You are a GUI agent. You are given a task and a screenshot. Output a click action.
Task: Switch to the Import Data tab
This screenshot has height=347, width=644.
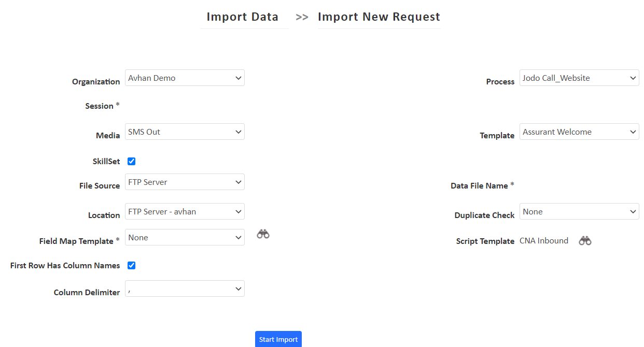click(243, 17)
